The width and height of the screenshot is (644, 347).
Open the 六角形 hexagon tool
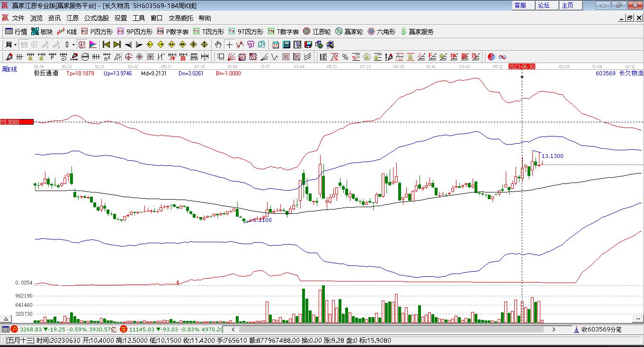382,32
